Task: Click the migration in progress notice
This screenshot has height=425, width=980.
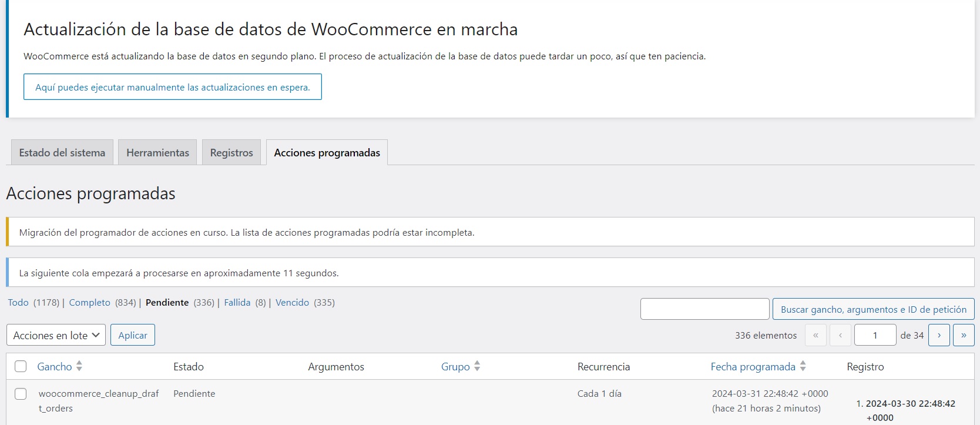Action: click(490, 232)
